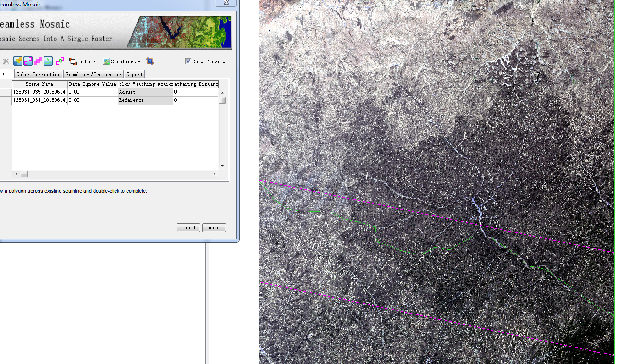The width and height of the screenshot is (618, 364).
Task: Click the horizontal scrollbar left arrow
Action: pyautogui.click(x=16, y=174)
